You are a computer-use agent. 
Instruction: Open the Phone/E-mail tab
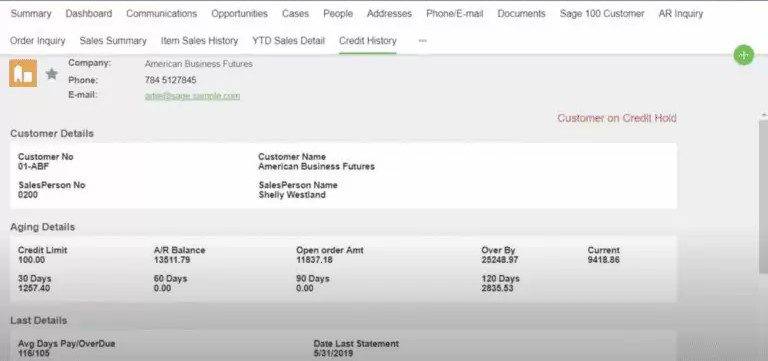pos(455,14)
